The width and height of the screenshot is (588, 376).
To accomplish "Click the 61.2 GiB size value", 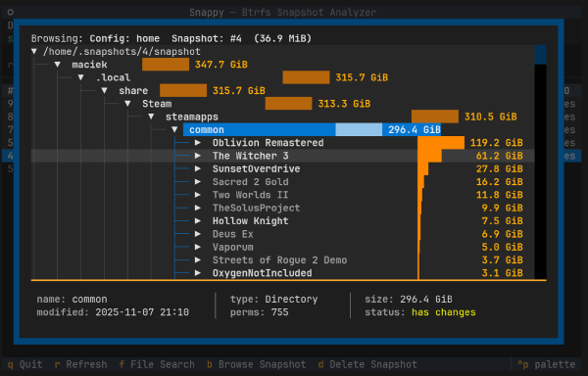I will (500, 156).
